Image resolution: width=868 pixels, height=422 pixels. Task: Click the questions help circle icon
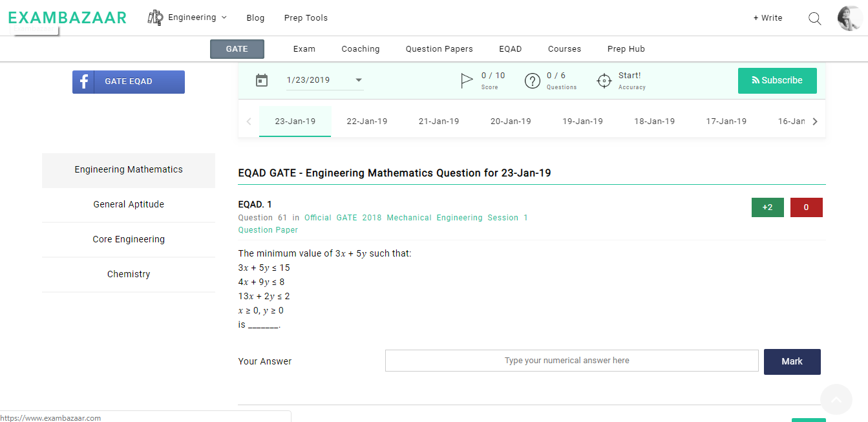[532, 81]
